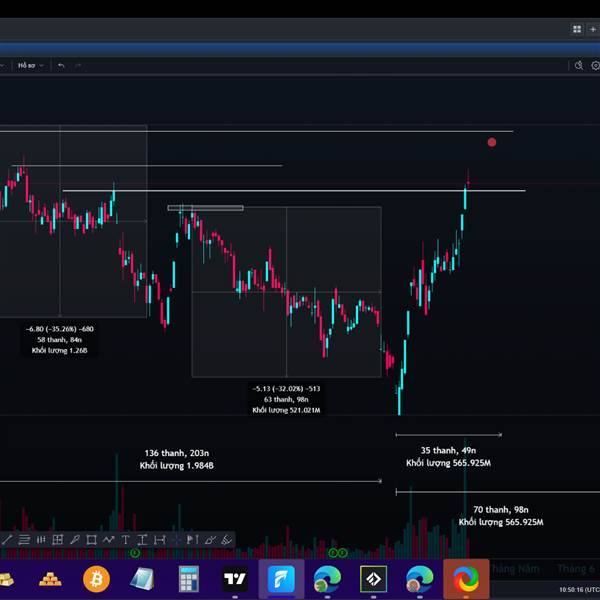Click the single green event marker on time axis
This screenshot has width=600, height=600.
pyautogui.click(x=135, y=553)
